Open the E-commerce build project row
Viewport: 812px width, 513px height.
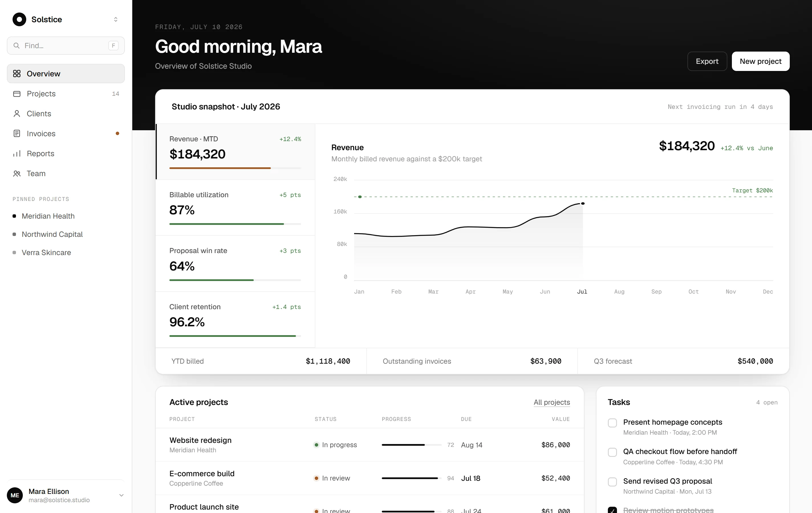[370, 478]
